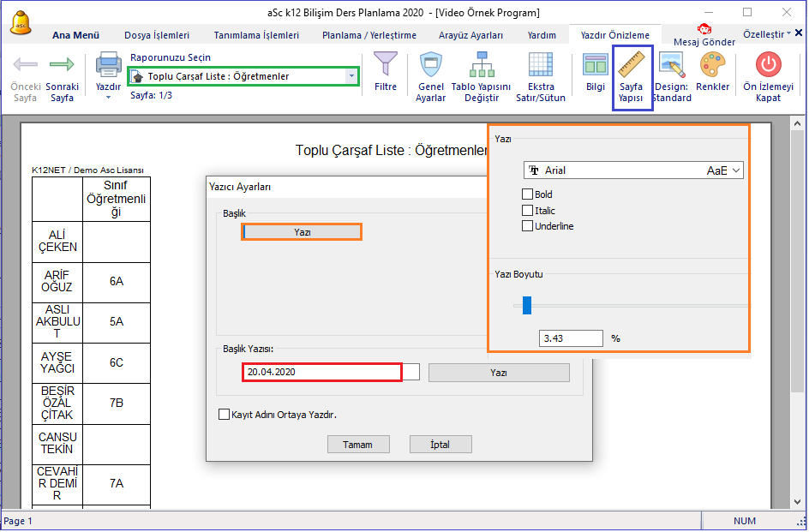Open Genel Ayarlar shield icon
809x532 pixels.
(x=431, y=64)
